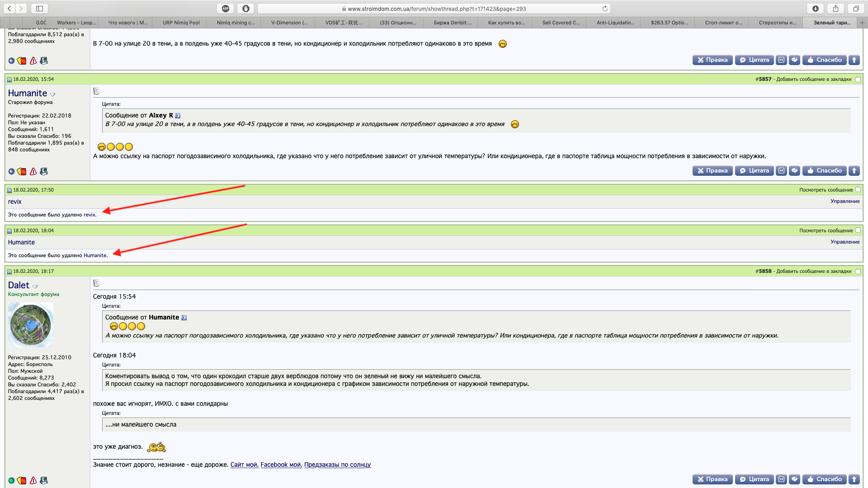The image size is (868, 488).
Task: Click Dalet's avatar thumbnail
Action: tap(31, 325)
